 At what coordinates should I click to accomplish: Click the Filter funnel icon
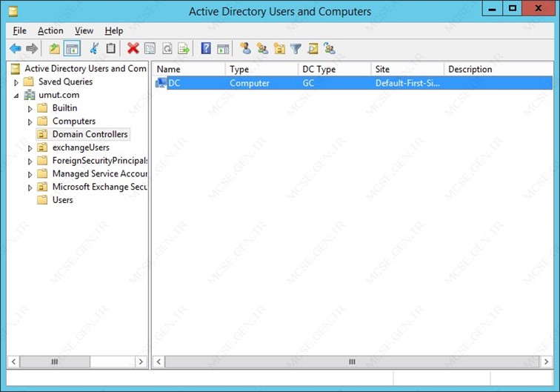[x=296, y=49]
